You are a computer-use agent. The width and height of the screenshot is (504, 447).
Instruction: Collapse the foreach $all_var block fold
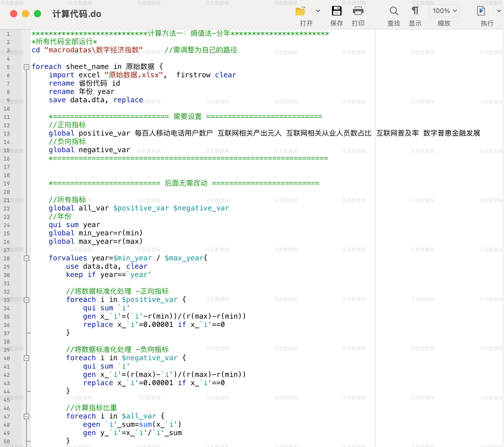click(26, 416)
